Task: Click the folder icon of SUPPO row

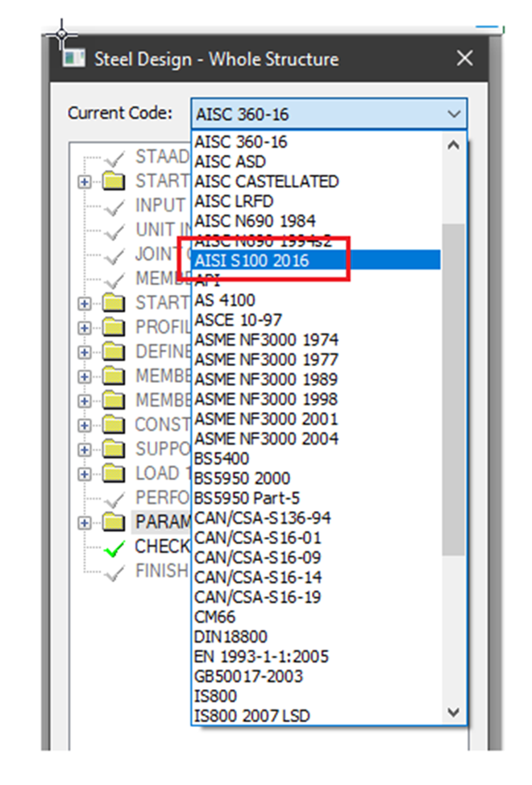Action: 114,449
